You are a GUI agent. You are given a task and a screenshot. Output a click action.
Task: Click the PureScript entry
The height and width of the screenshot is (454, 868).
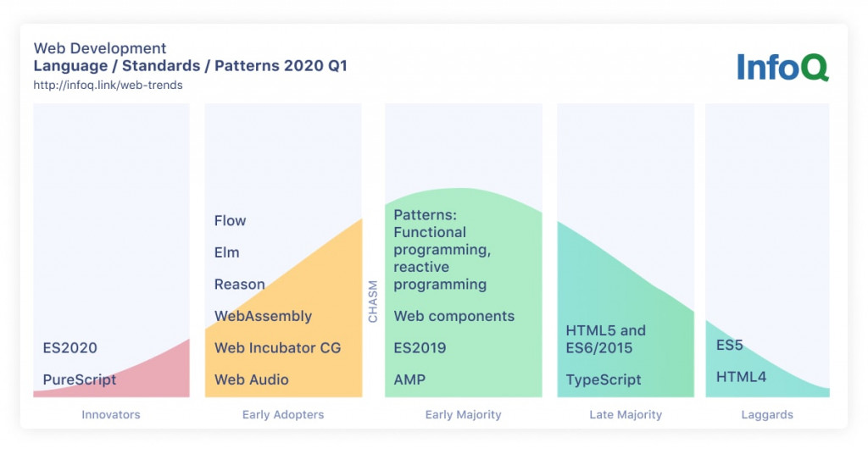[x=80, y=380]
